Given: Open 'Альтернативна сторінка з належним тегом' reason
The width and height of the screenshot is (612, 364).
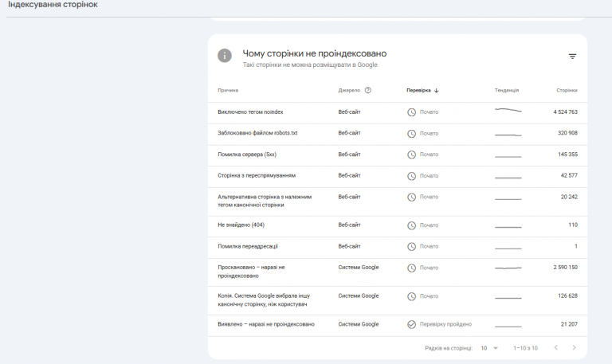Looking at the screenshot, I should (x=265, y=201).
